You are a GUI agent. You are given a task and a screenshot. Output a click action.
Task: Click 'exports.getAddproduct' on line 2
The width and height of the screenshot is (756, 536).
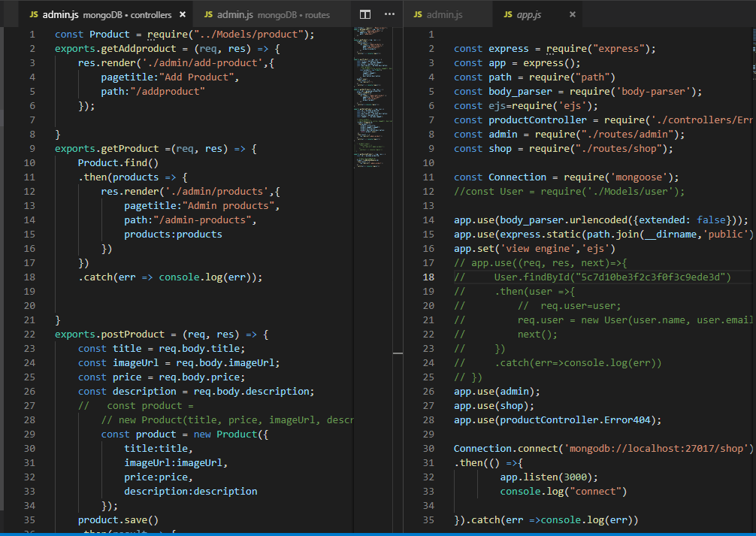115,49
